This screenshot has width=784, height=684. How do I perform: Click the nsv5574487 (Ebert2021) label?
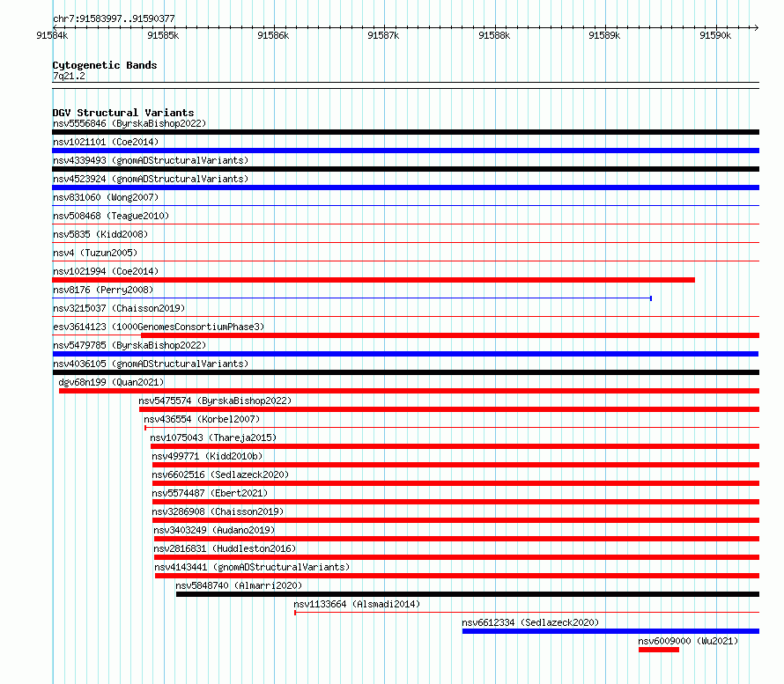(x=210, y=493)
